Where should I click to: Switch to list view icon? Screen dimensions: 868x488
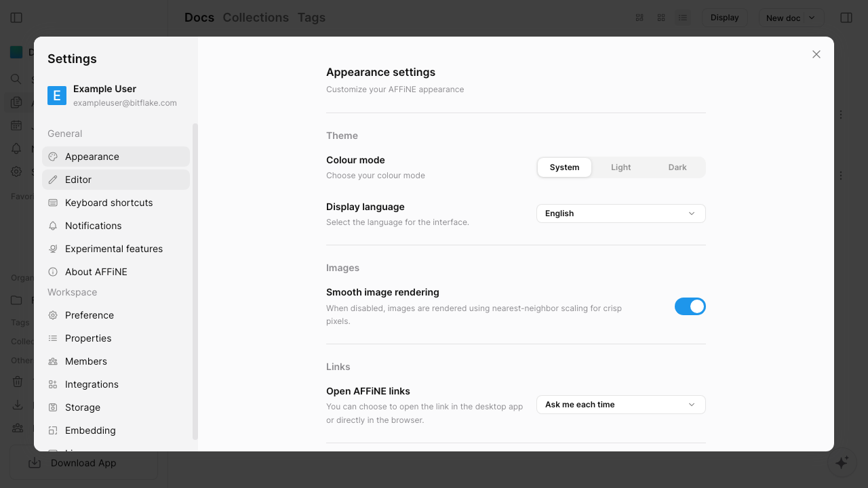(x=683, y=18)
